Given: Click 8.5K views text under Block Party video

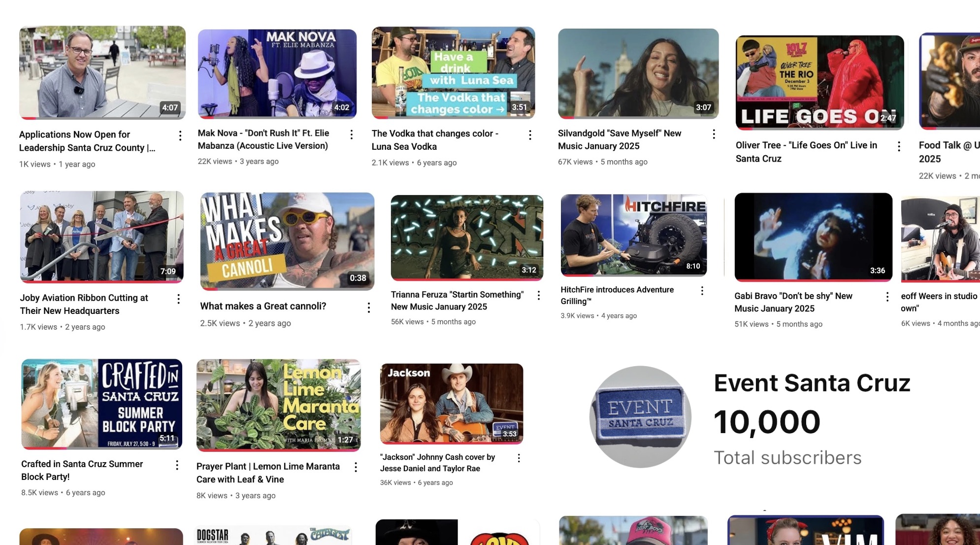Looking at the screenshot, I should (39, 492).
